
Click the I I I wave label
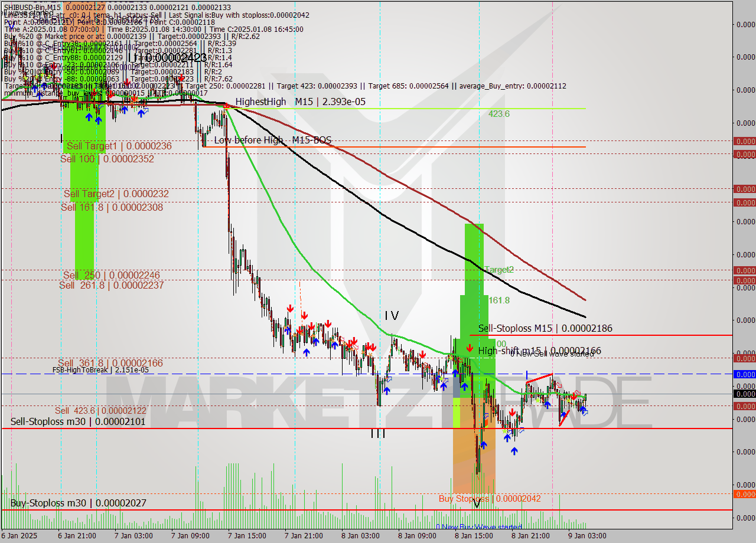[x=378, y=434]
